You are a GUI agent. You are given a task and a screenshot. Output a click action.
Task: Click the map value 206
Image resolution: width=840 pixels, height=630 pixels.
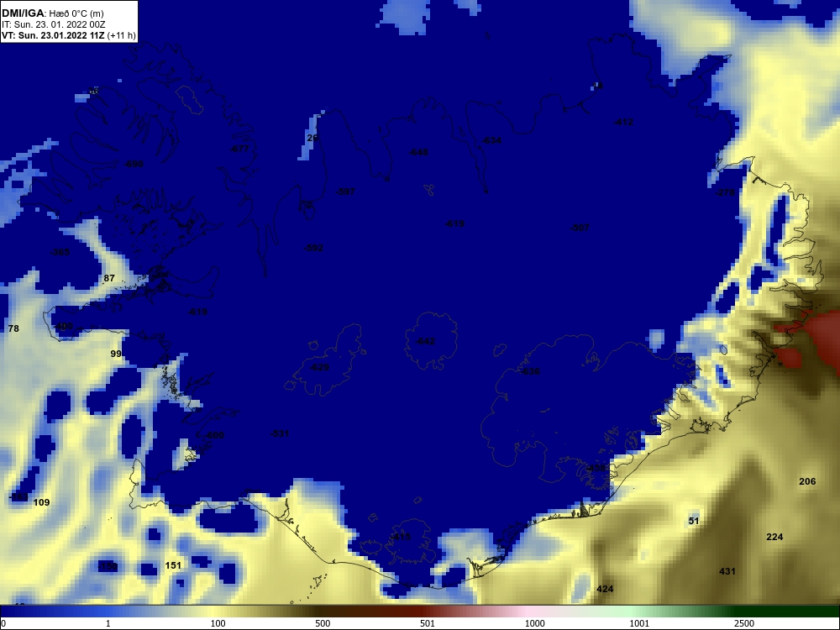(x=807, y=481)
